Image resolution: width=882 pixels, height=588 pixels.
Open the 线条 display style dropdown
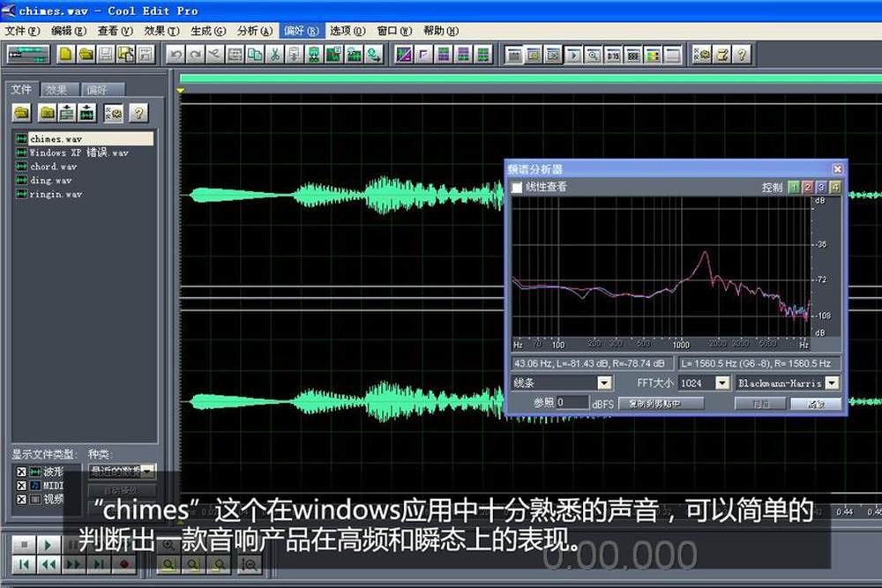604,383
